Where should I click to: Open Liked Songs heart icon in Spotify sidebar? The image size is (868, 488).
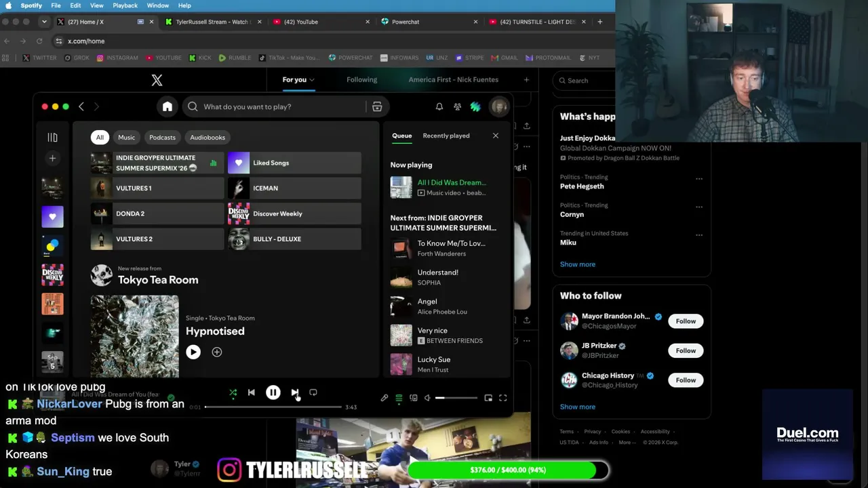coord(52,217)
